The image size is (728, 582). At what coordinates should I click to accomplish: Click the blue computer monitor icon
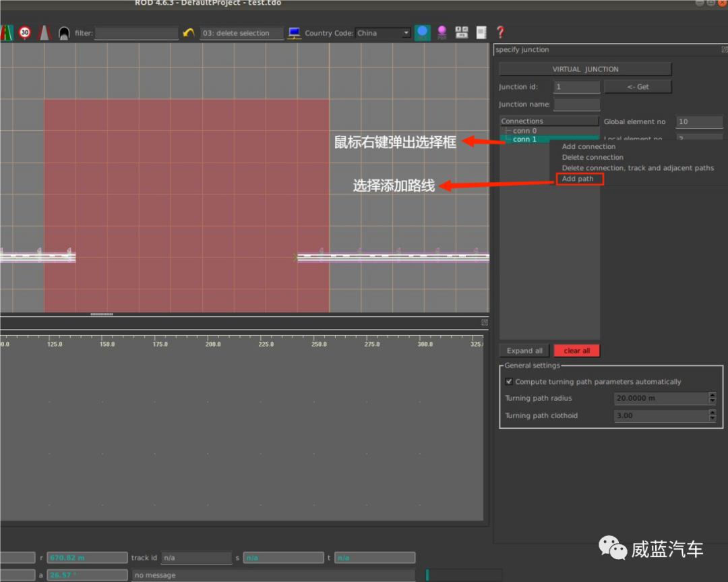coord(294,33)
